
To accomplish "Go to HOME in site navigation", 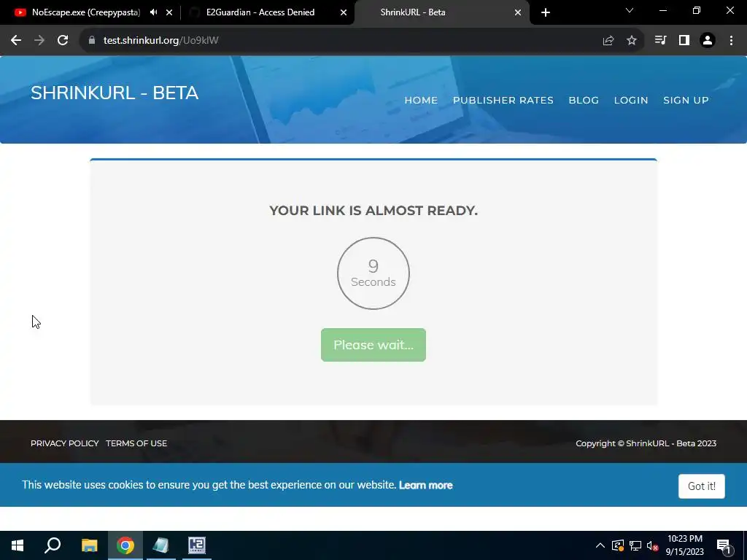I will pyautogui.click(x=421, y=101).
